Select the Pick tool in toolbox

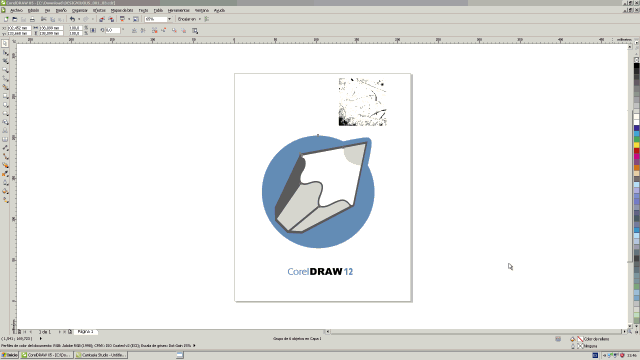pyautogui.click(x=5, y=44)
